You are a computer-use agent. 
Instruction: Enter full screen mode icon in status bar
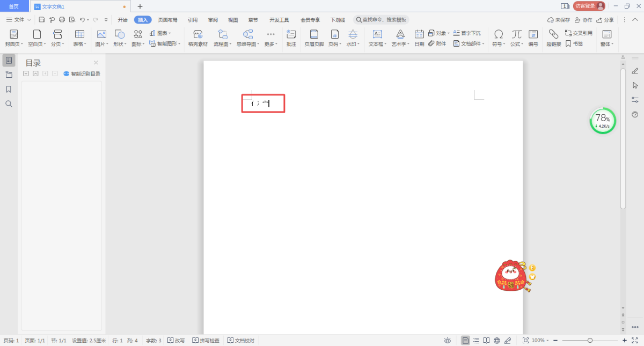click(x=635, y=340)
